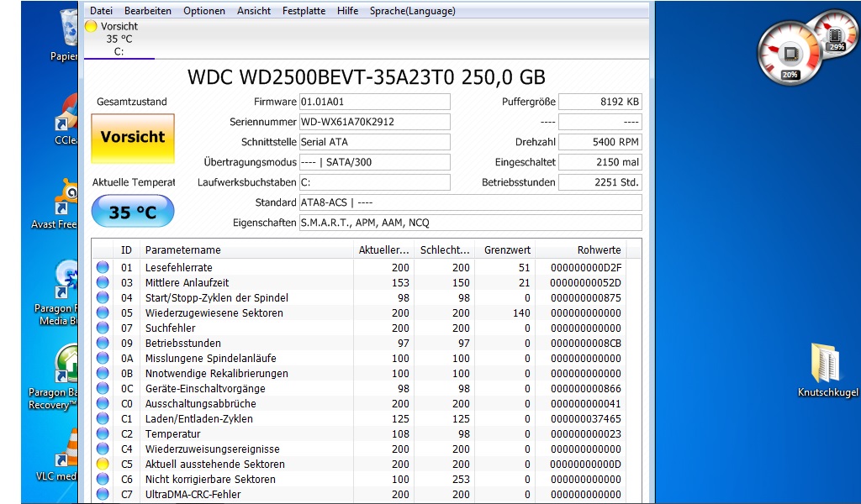
Task: Click the Laufwerksbuchstaben field C:
Action: 374,182
